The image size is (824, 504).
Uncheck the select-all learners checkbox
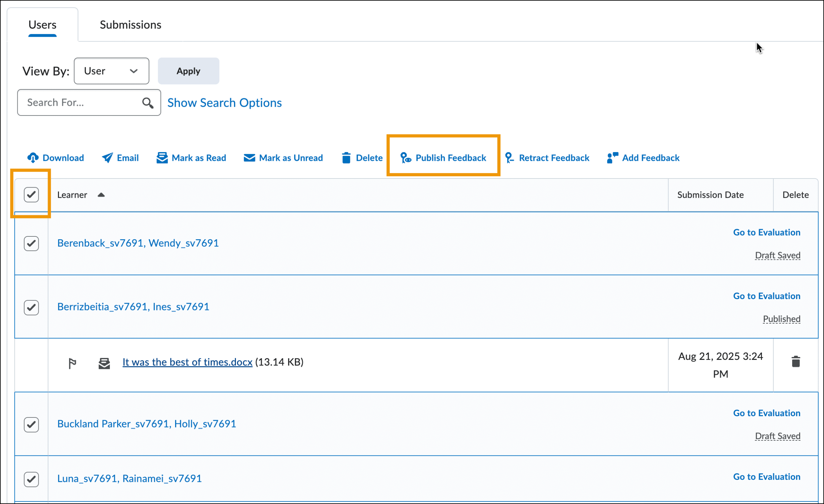[x=32, y=195]
